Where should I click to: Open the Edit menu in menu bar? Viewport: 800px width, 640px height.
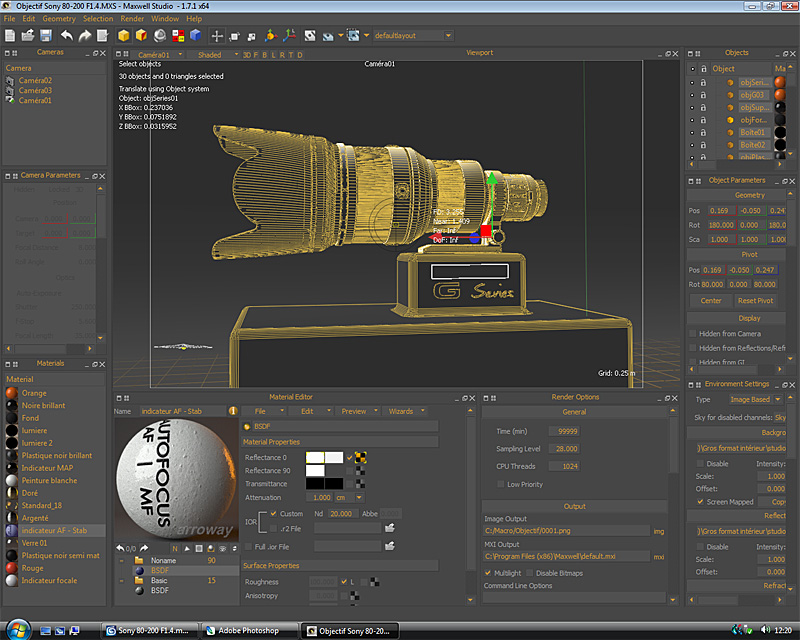coord(29,18)
